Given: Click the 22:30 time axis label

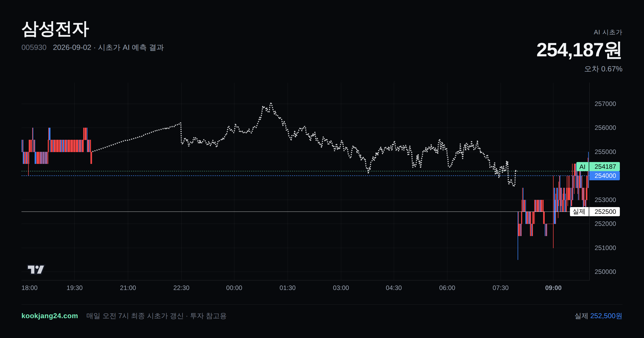Looking at the screenshot, I should coord(181,288).
